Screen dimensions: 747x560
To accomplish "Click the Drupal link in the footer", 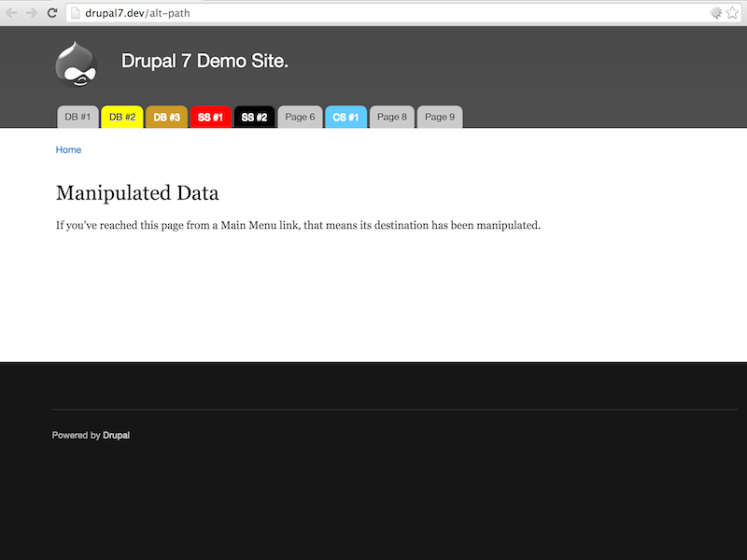I will point(117,435).
